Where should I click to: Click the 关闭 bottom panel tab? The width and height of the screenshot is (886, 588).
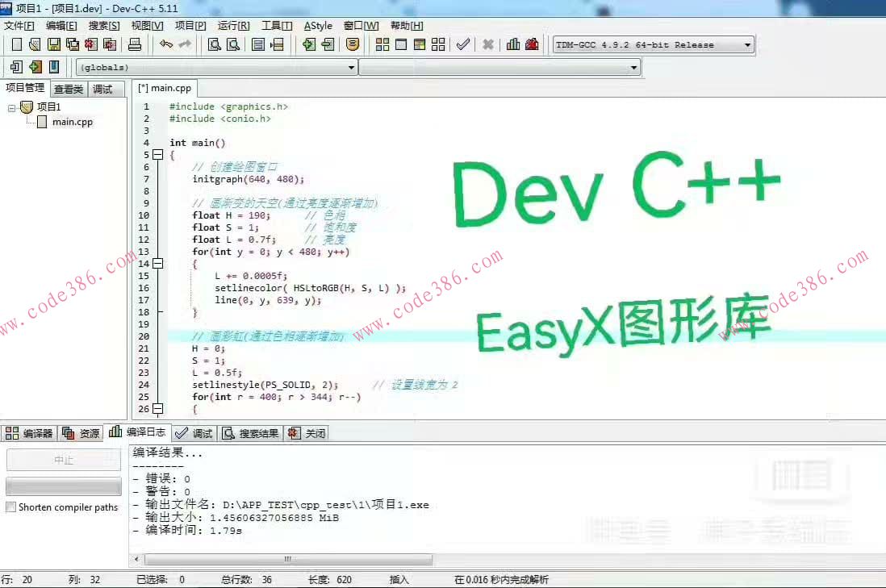(x=307, y=433)
